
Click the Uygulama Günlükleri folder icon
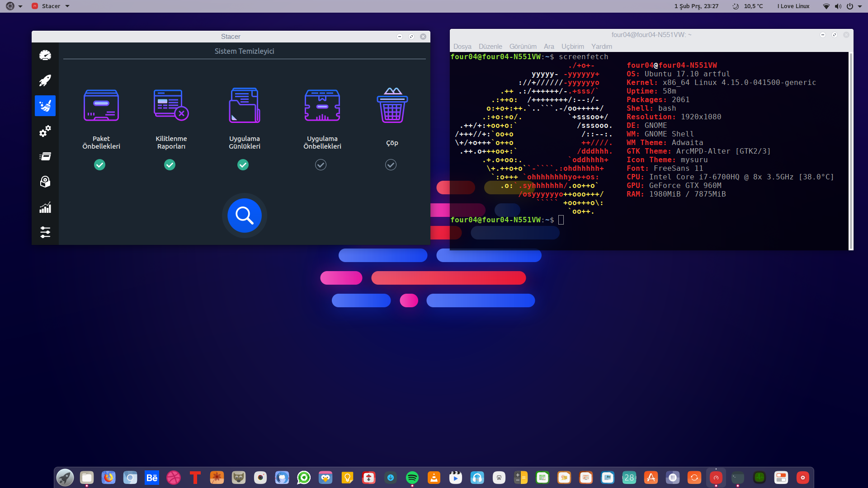245,105
